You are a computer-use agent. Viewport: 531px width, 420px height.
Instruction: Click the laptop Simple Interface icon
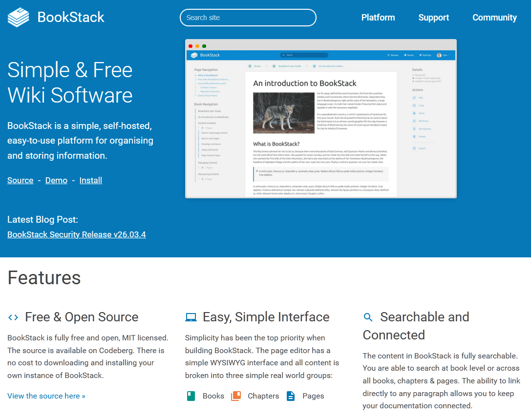(191, 317)
